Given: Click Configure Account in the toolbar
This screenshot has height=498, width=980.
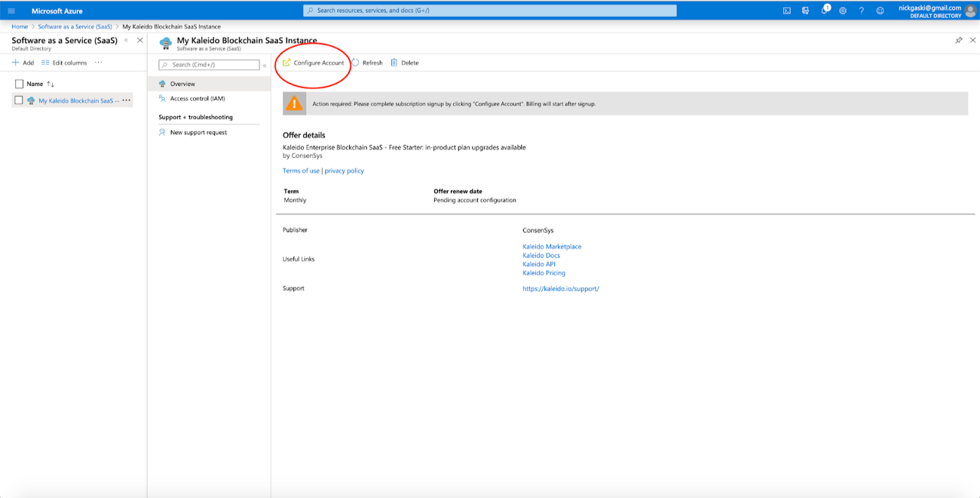Looking at the screenshot, I should pos(314,63).
